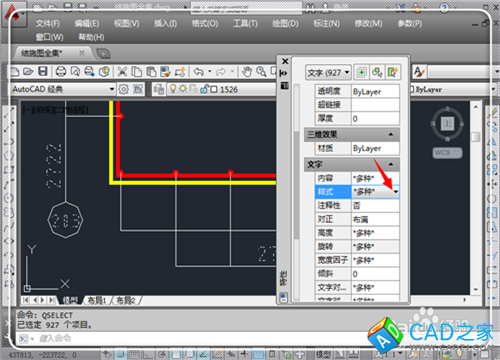The image size is (500, 360).
Task: Click the Save icon in toolbar
Action: [x=43, y=71]
